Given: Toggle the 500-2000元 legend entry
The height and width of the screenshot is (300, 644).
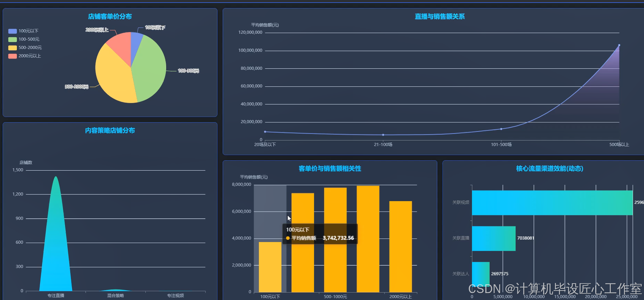Looking at the screenshot, I should 25,48.
